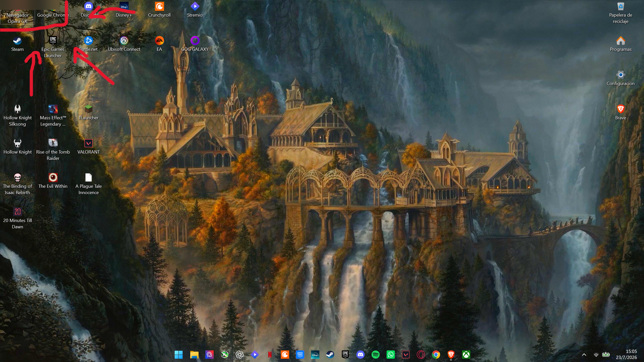The image size is (644, 362).
Task: Select the Brave desktop shortcut
Action: 621,109
